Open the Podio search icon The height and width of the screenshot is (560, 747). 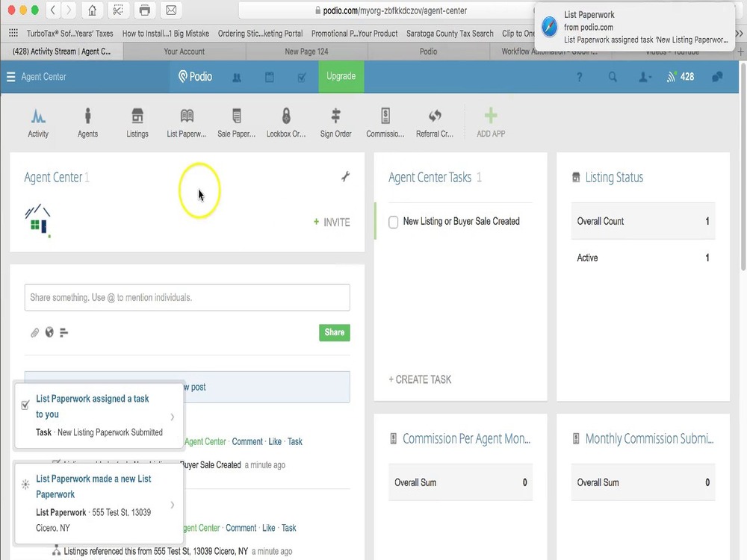click(613, 77)
